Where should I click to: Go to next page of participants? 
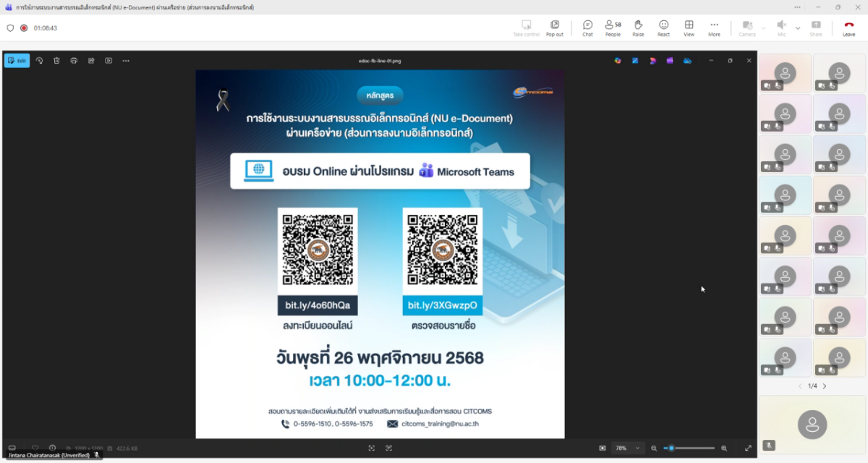(825, 386)
